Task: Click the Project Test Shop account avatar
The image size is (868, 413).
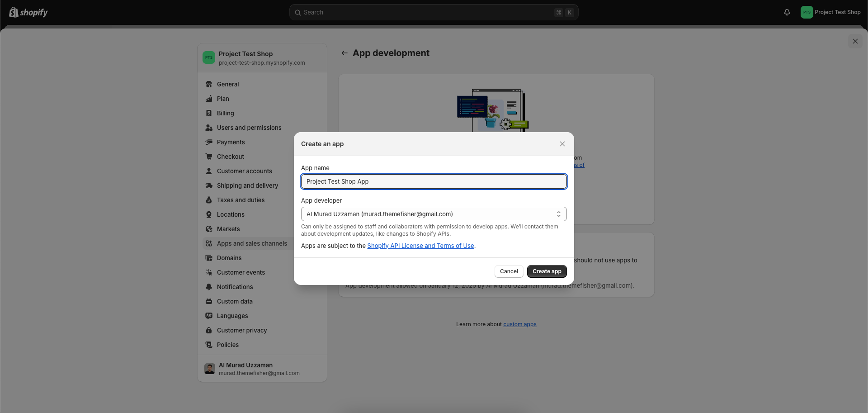Action: pos(807,12)
